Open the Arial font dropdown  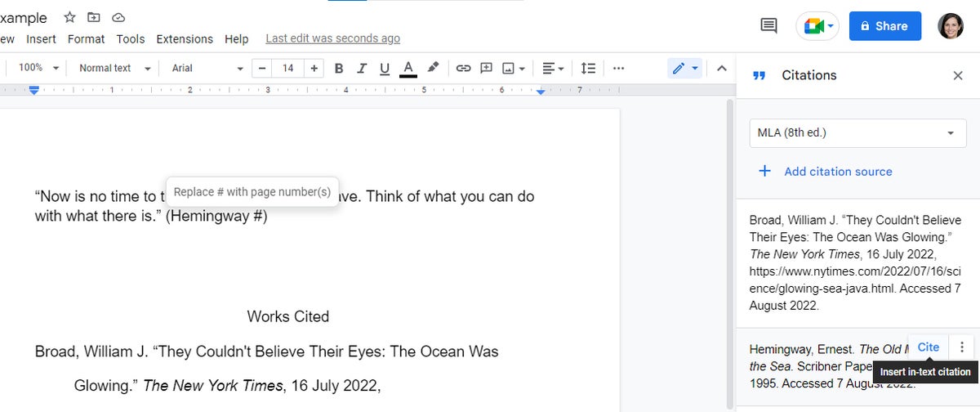207,69
